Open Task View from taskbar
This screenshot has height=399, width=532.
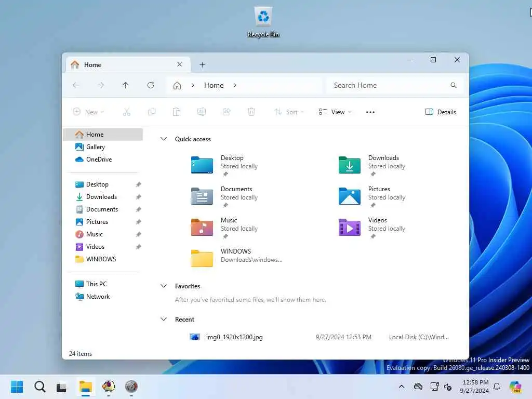coord(61,387)
